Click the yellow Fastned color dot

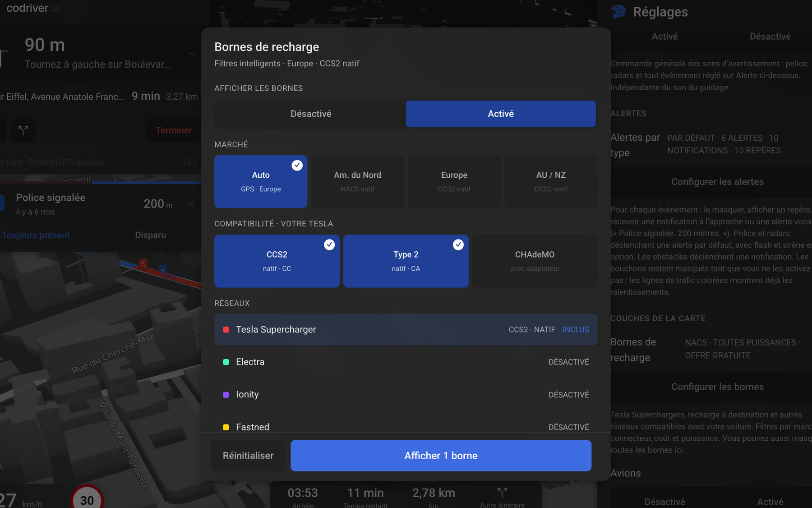click(226, 427)
